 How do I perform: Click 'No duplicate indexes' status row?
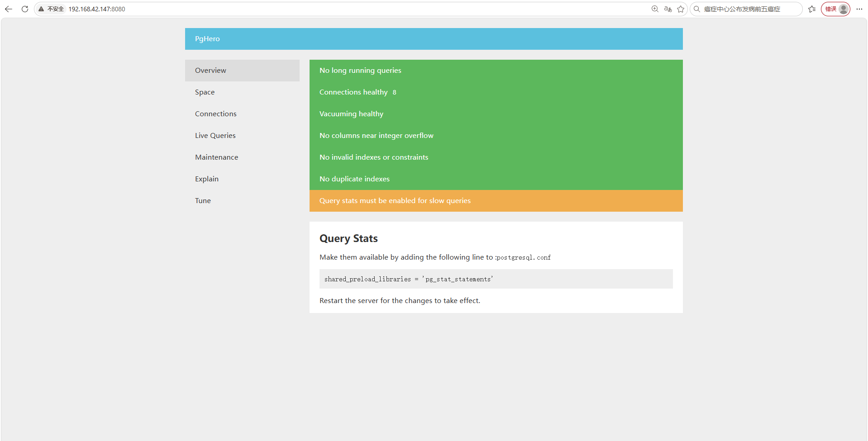[x=496, y=179]
